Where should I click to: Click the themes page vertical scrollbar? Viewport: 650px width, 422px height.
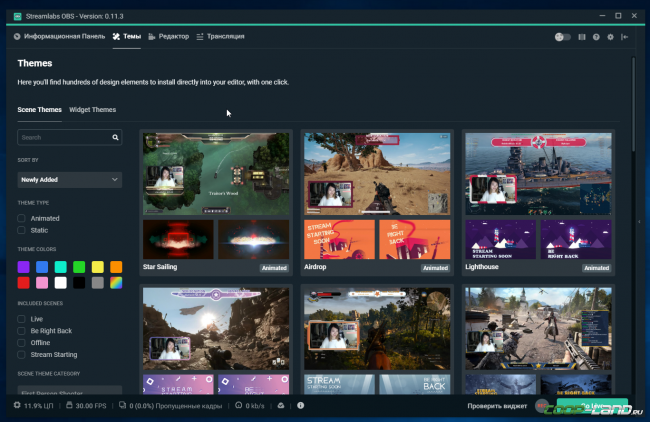633,104
